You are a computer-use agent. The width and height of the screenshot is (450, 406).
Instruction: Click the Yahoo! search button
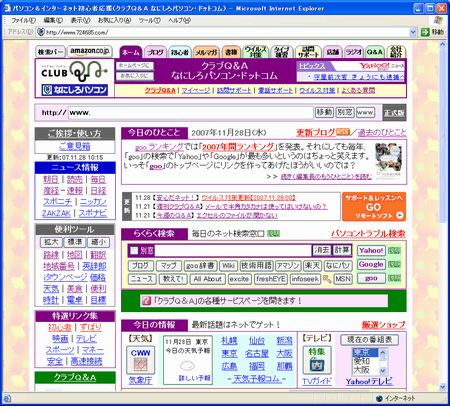click(371, 250)
